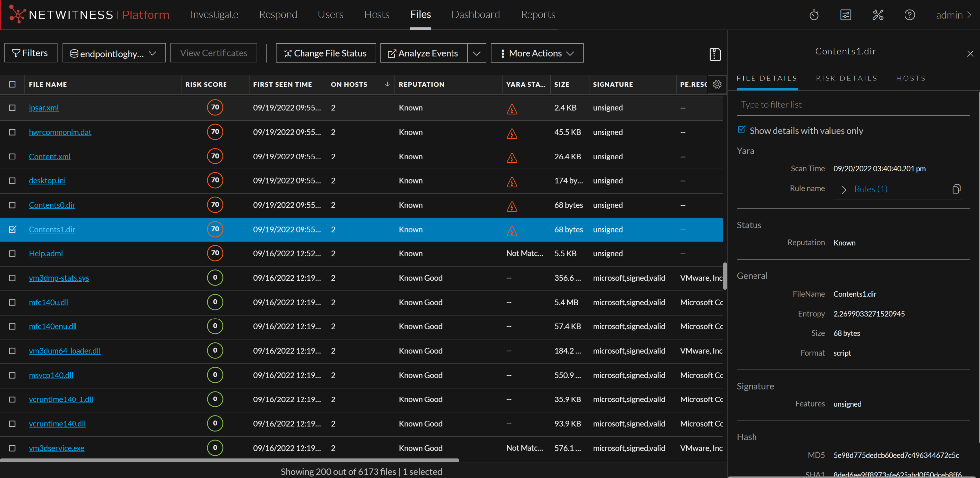Open the Filters panel via funnel icon

pos(30,53)
